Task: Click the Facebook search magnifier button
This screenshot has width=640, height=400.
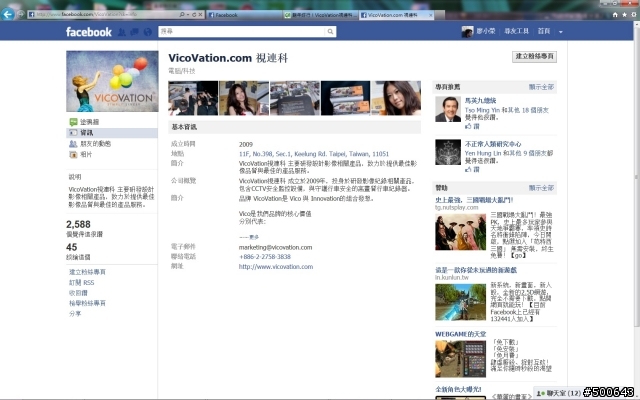Action: point(330,31)
